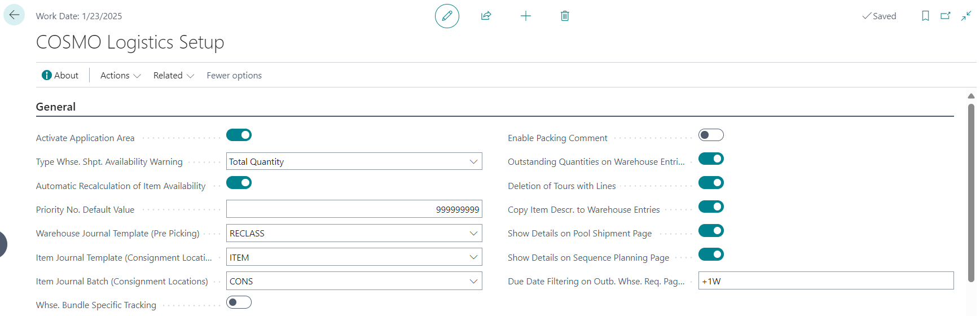Disable Activate Application Area toggle

pos(239,135)
